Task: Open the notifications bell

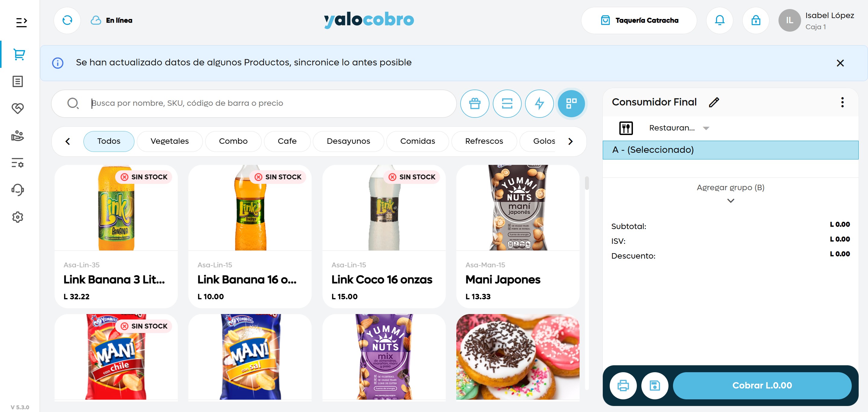Action: [719, 20]
